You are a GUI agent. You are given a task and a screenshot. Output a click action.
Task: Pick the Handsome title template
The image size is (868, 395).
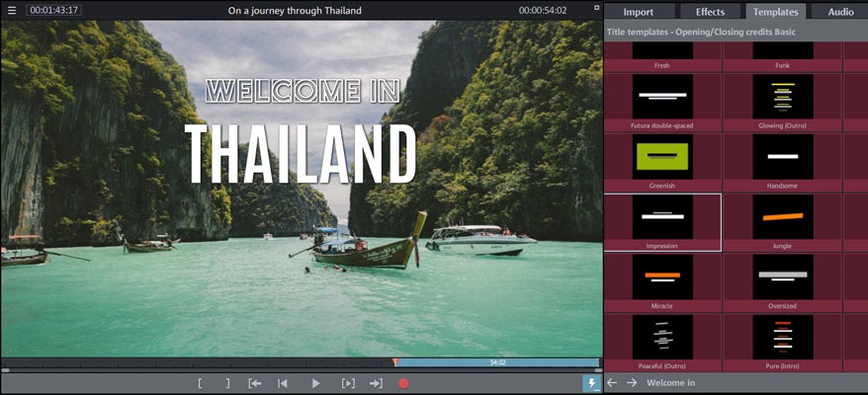click(782, 162)
